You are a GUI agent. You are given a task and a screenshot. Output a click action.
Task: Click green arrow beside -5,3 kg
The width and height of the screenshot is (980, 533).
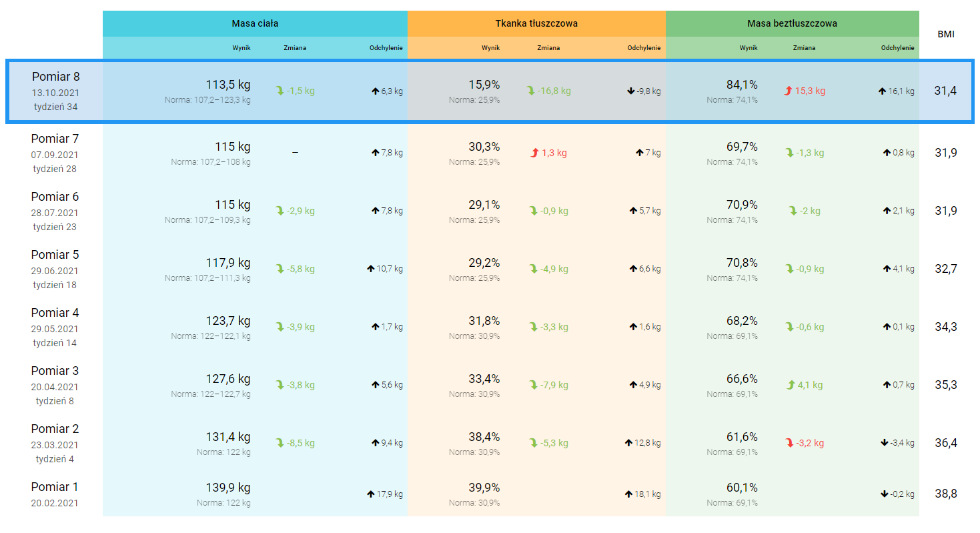point(533,443)
